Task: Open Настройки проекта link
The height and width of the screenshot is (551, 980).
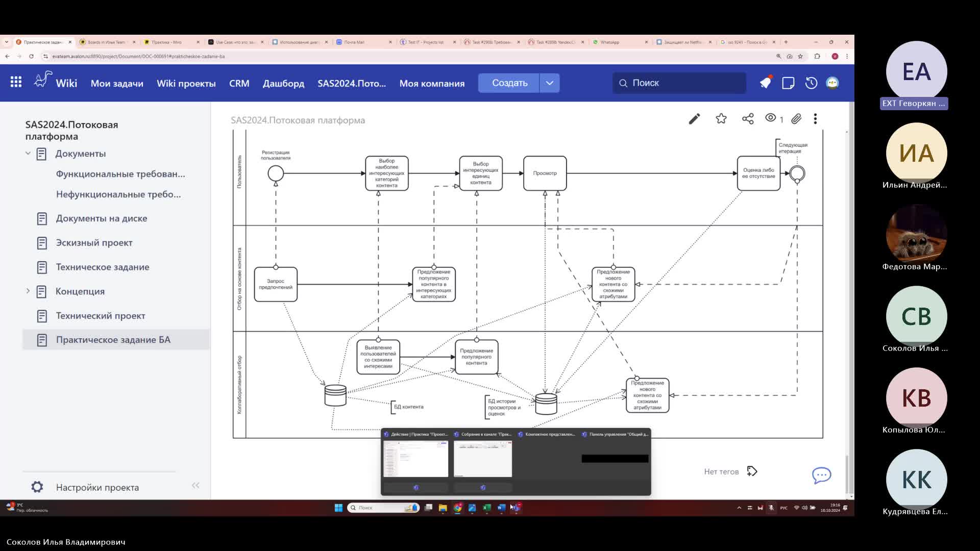Action: (97, 487)
